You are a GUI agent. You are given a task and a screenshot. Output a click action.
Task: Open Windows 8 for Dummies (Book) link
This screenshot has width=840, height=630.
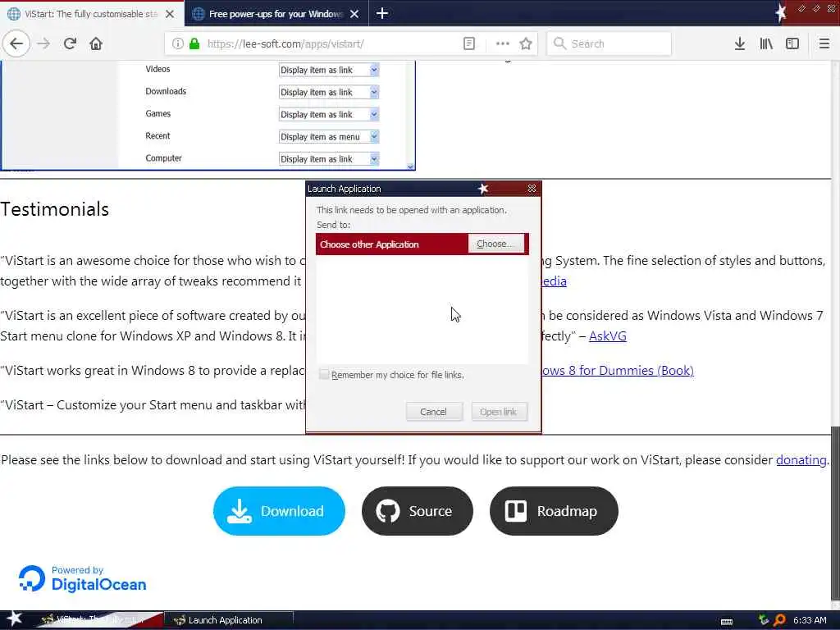617,370
